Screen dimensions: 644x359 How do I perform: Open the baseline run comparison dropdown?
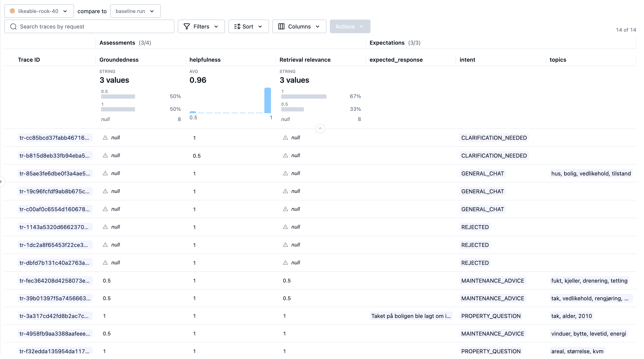(x=135, y=11)
